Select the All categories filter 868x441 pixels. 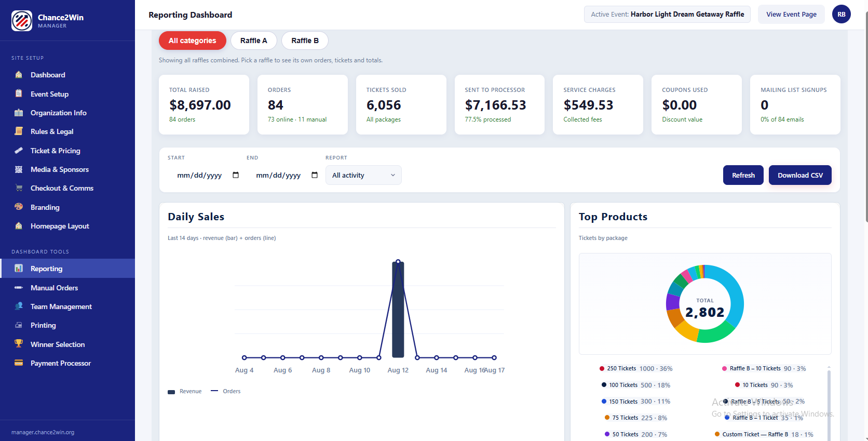192,41
